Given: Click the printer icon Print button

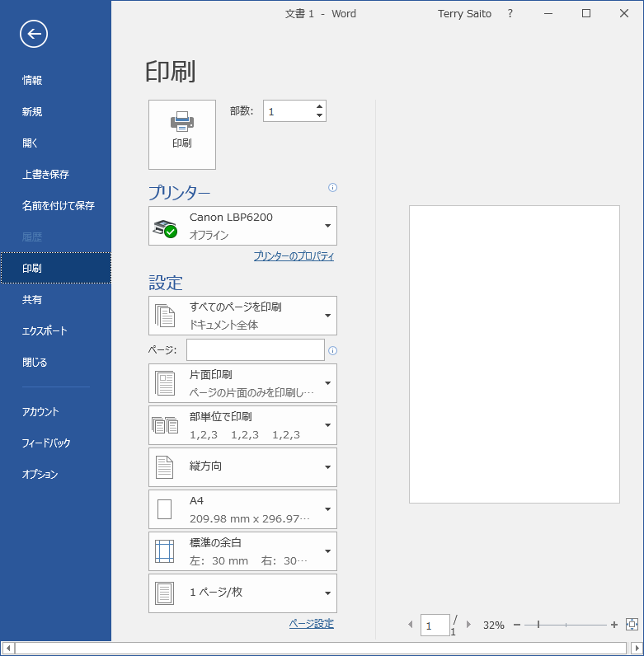Looking at the screenshot, I should click(182, 134).
